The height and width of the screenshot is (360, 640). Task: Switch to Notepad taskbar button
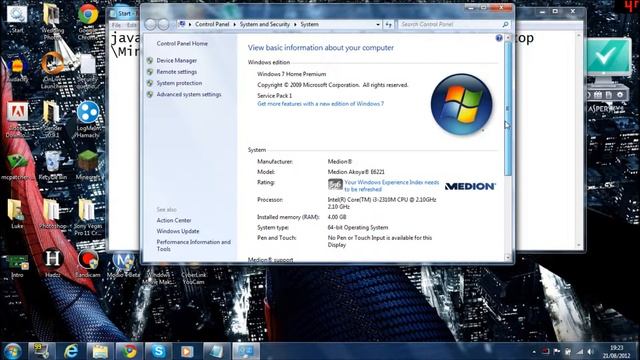pyautogui.click(x=217, y=351)
